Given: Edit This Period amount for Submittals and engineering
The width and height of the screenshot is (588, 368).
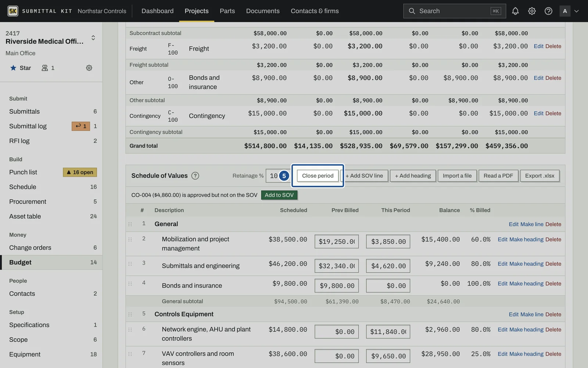Looking at the screenshot, I should (388, 266).
